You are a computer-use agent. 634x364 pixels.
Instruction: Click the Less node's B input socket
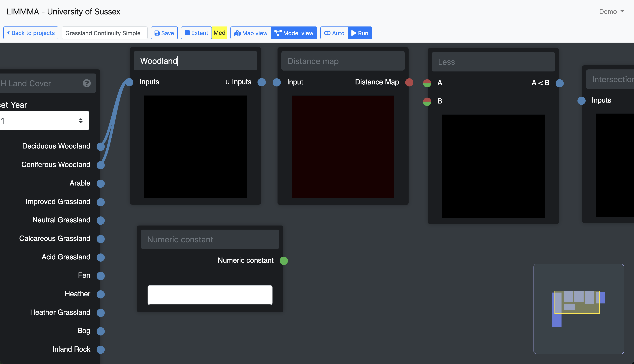click(x=427, y=101)
